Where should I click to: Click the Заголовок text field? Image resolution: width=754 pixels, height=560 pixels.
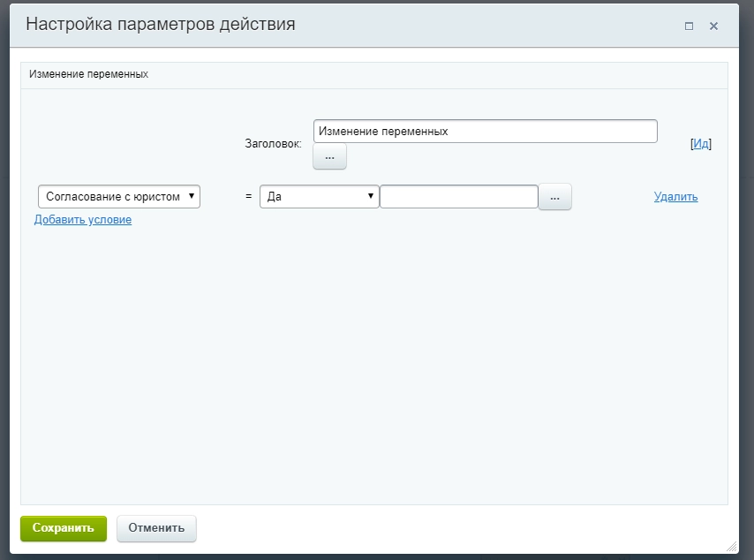coord(485,131)
